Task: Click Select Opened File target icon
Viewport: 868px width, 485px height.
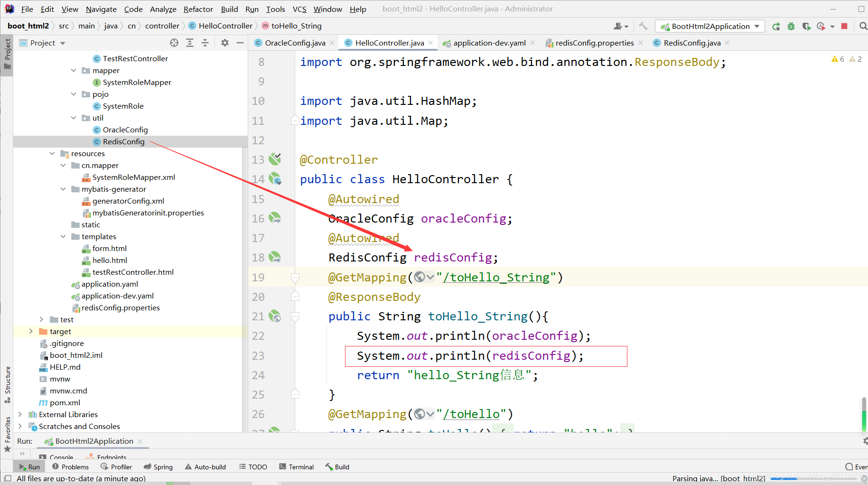Action: pos(174,43)
